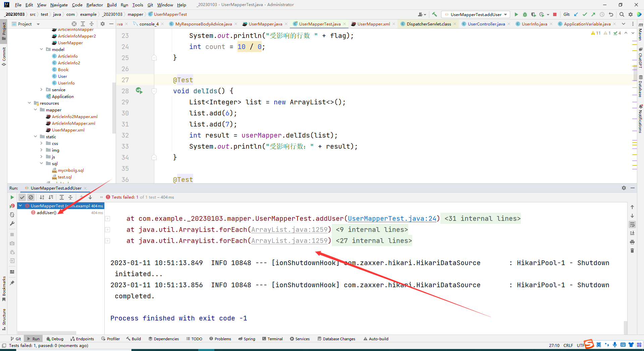Click the gutter run icon beside delIds

point(139,91)
